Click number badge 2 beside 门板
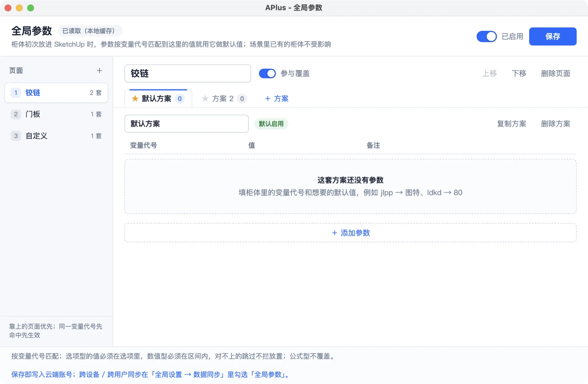Viewport: 588px width, 384px height. pyautogui.click(x=16, y=114)
